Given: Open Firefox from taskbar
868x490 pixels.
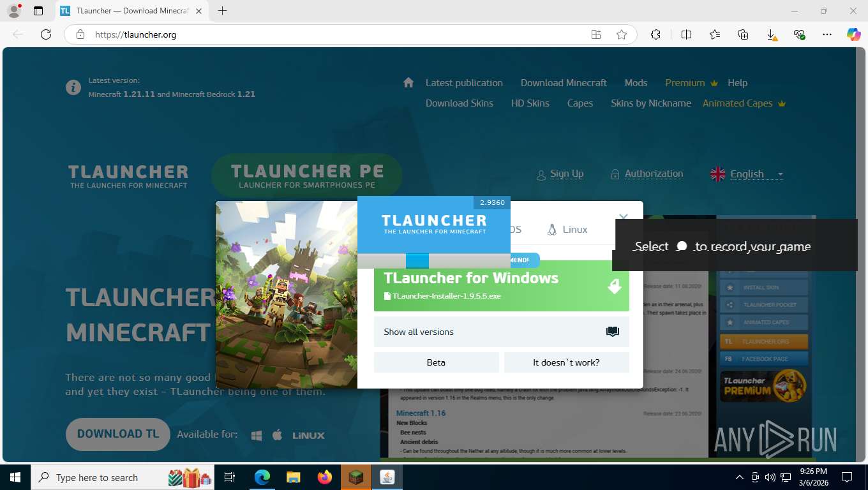Looking at the screenshot, I should 325,477.
